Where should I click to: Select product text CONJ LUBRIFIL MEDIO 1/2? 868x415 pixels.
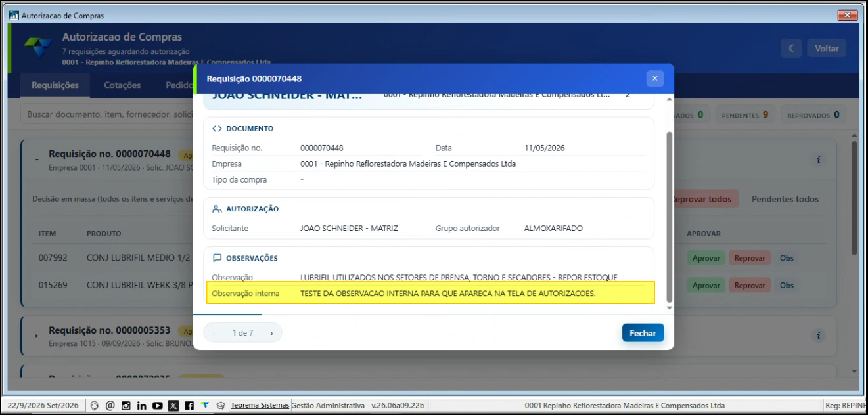pyautogui.click(x=139, y=258)
